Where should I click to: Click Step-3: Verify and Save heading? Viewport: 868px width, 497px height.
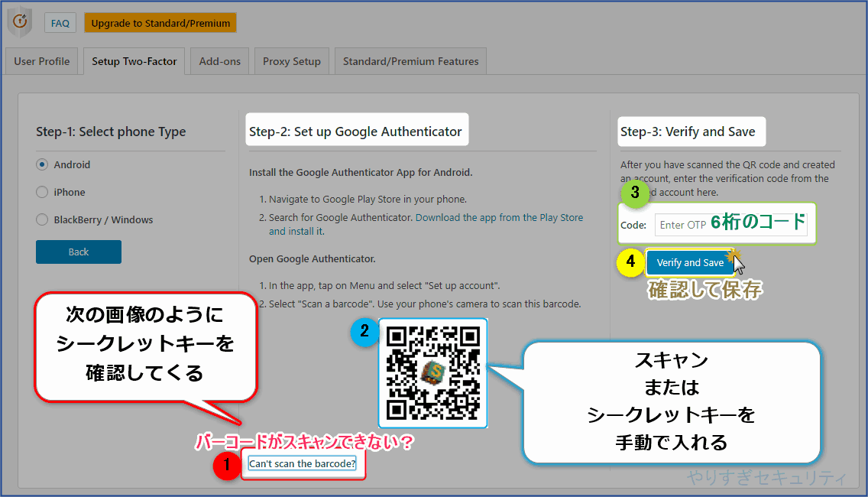(688, 132)
